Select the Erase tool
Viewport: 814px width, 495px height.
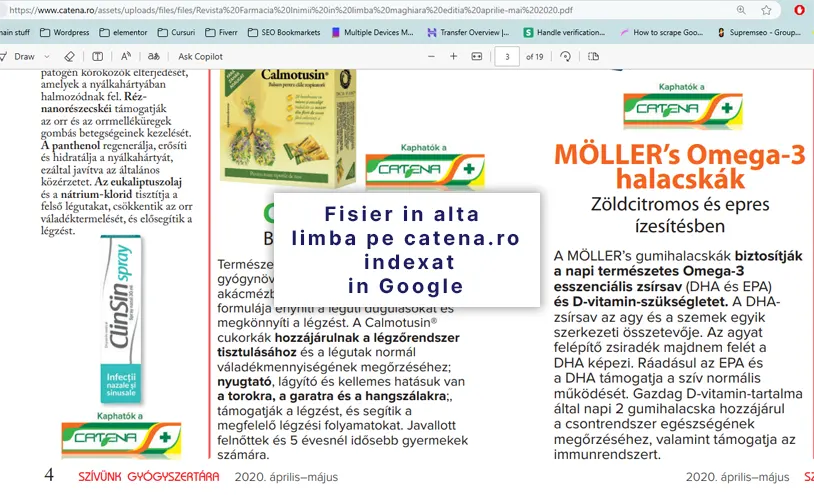tap(66, 56)
